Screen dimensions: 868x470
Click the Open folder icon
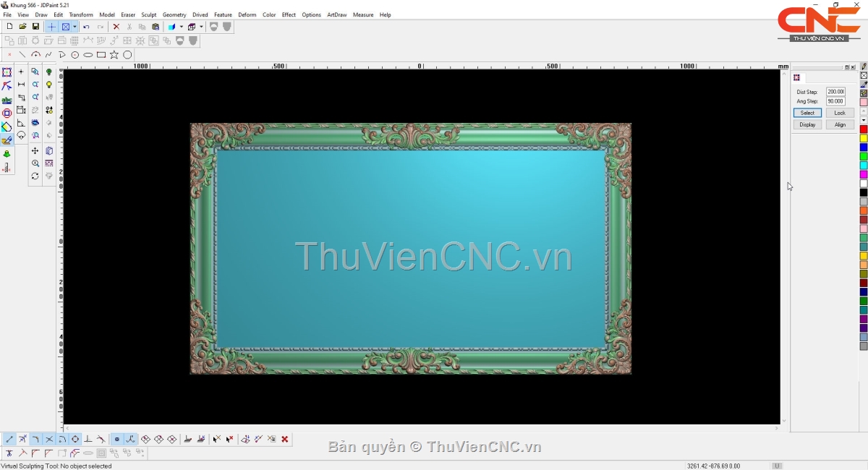(x=22, y=27)
